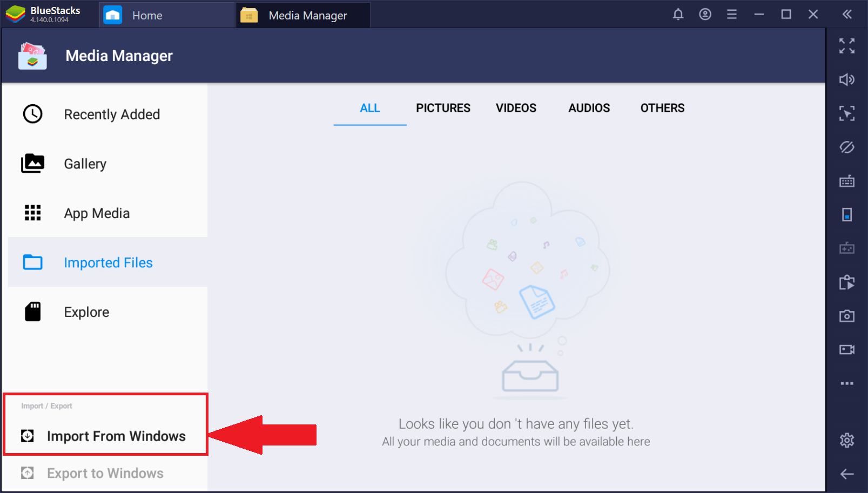Click the cursor lock icon in sidebar
The image size is (868, 493).
(847, 113)
